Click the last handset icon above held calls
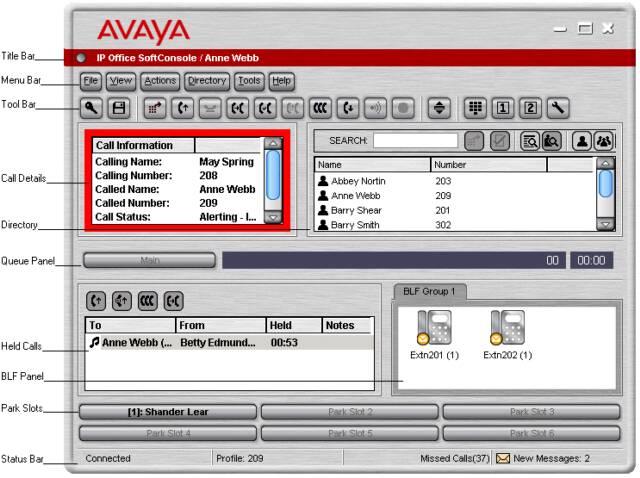This screenshot has width=640, height=478. coord(173,301)
